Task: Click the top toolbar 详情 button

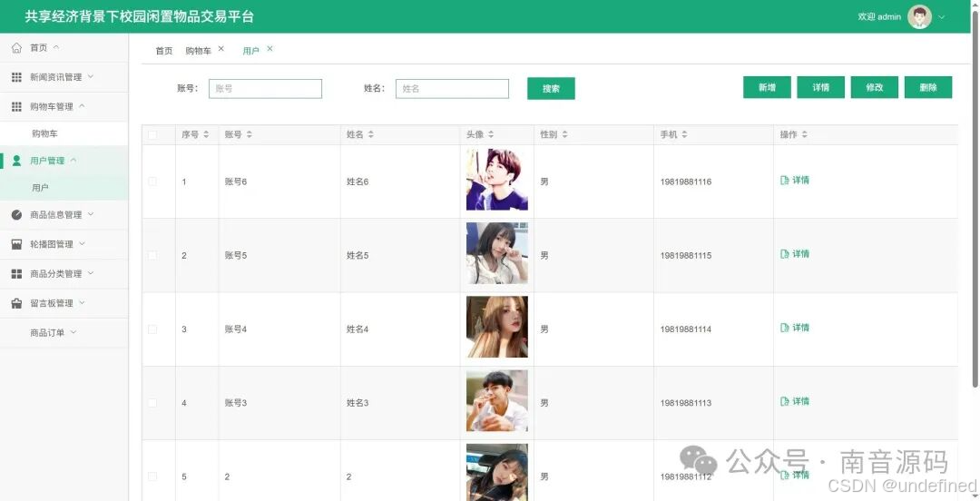Action: point(820,87)
